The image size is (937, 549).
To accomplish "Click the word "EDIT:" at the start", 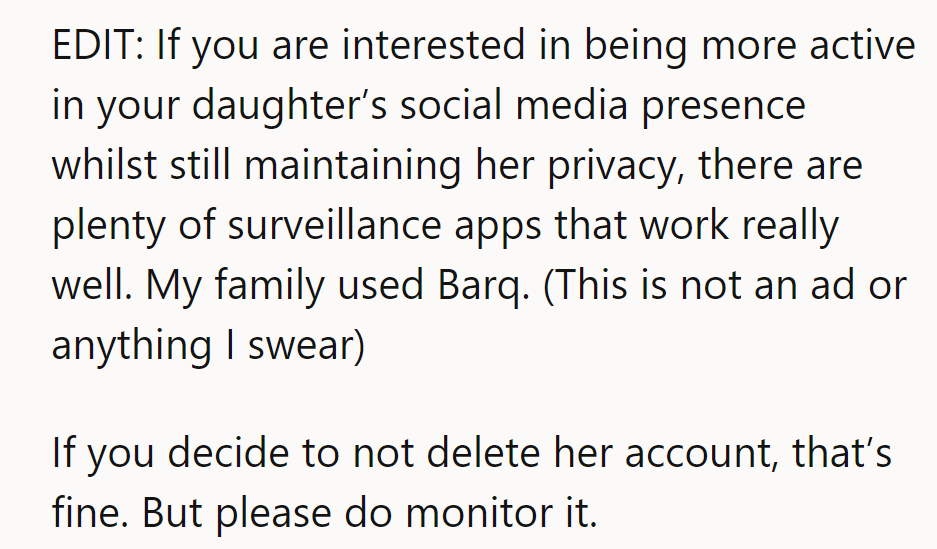I will [x=98, y=45].
